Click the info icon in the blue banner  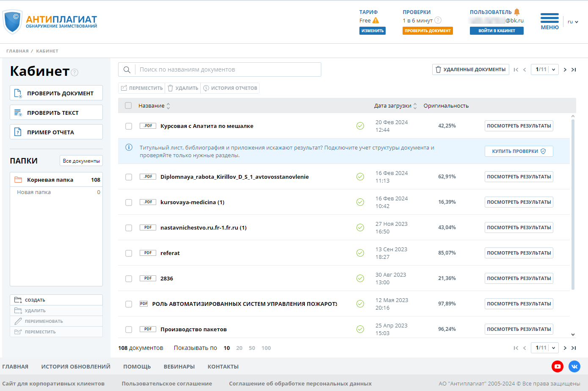click(x=129, y=147)
